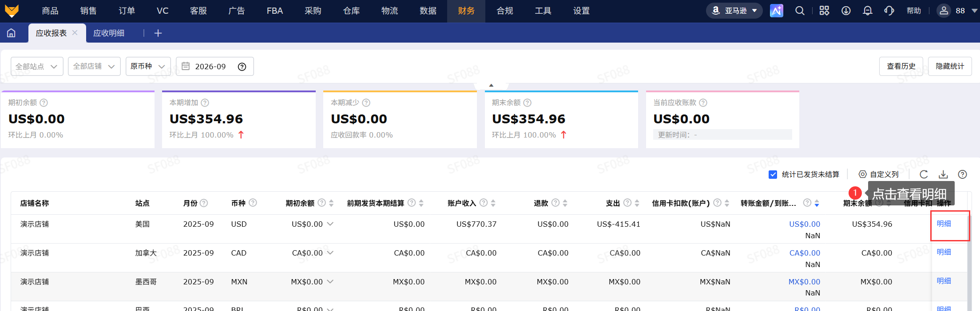This screenshot has height=311, width=980.
Task: Expand US$0.00 期初余额 chevron in 美国 row
Action: 330,224
